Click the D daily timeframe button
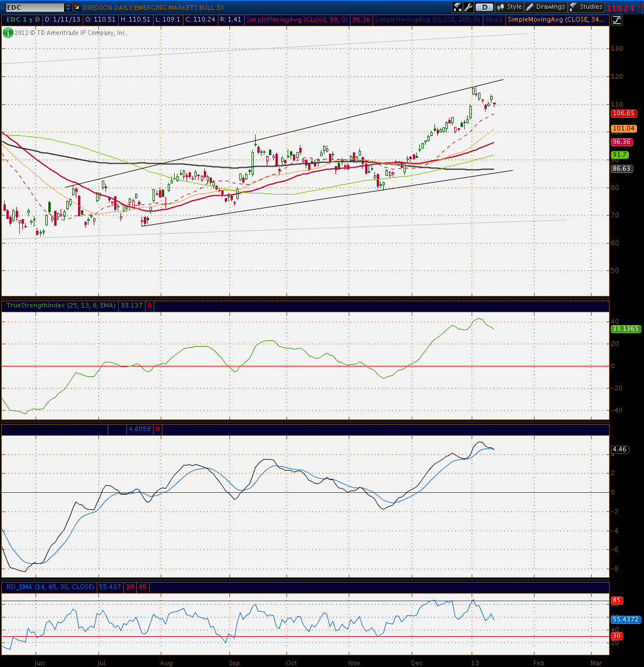This screenshot has height=667, width=644. pyautogui.click(x=484, y=7)
